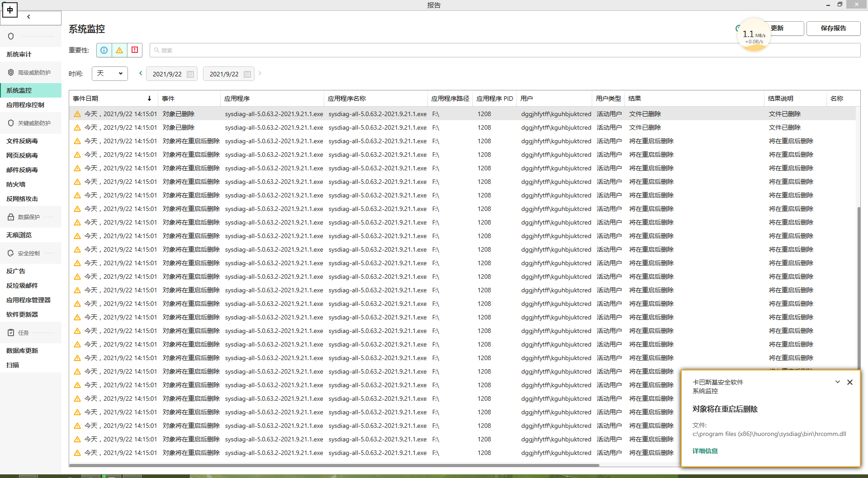This screenshot has width=868, height=478.
Task: Toggle the warning importance filter
Action: 119,50
